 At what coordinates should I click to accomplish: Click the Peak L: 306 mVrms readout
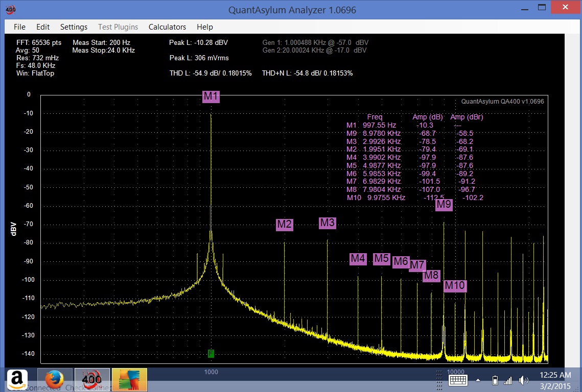point(199,58)
